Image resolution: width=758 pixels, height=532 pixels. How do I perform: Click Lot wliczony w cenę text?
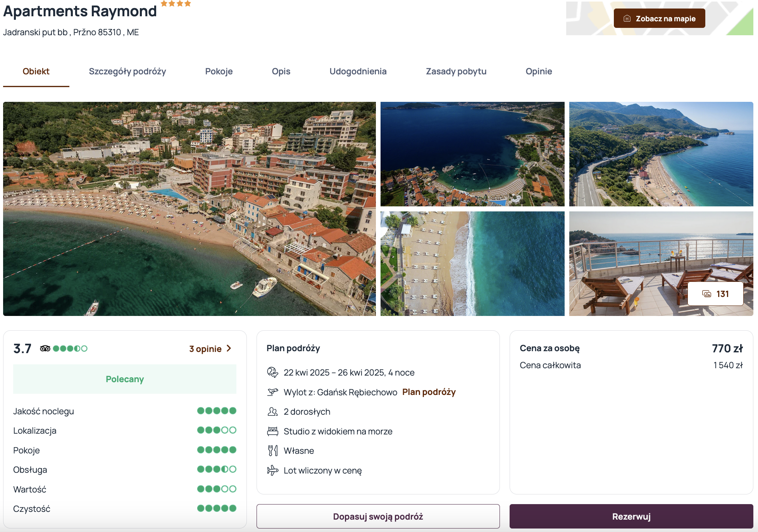323,470
